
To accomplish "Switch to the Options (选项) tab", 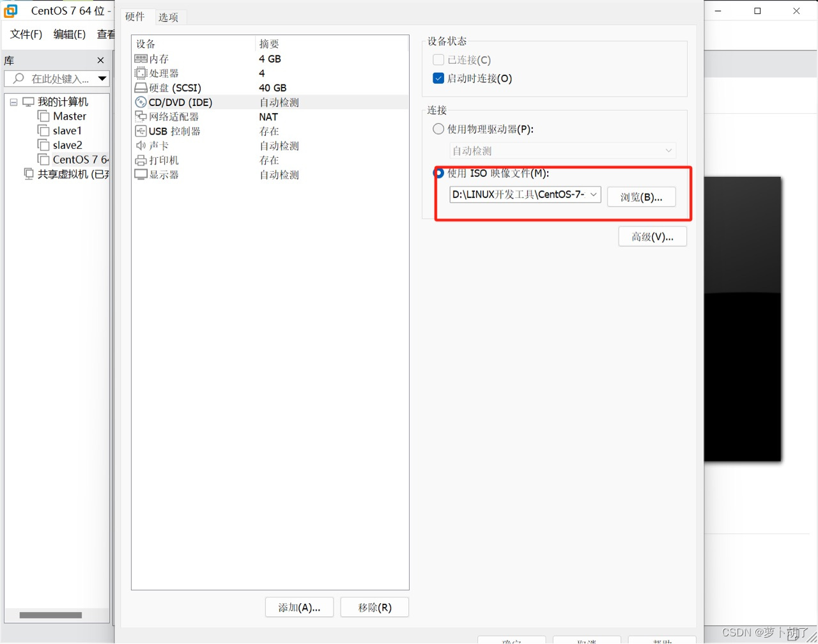I will 169,17.
